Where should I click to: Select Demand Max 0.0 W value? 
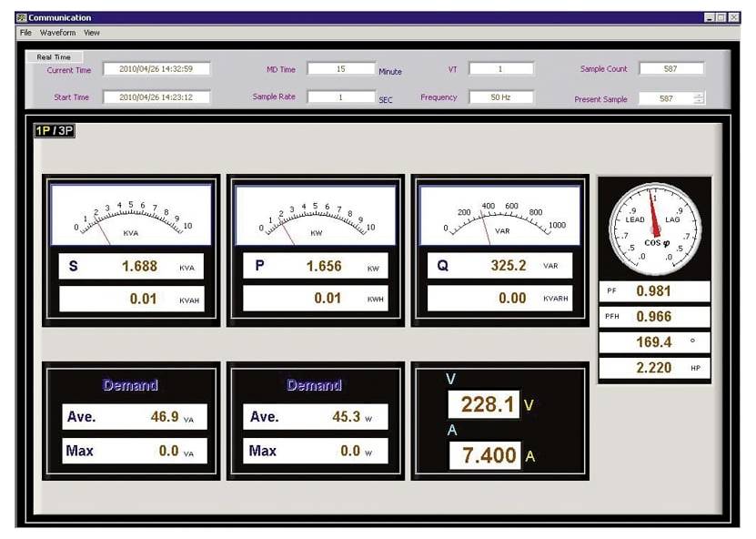pyautogui.click(x=316, y=451)
